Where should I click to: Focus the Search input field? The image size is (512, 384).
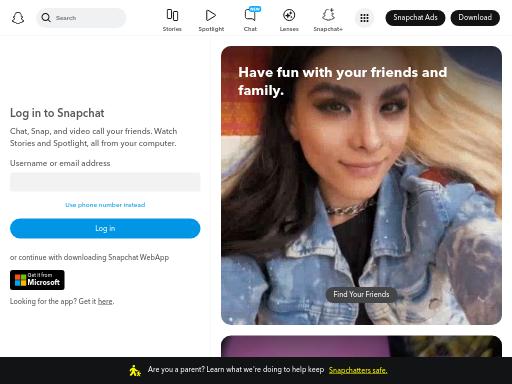(x=81, y=18)
